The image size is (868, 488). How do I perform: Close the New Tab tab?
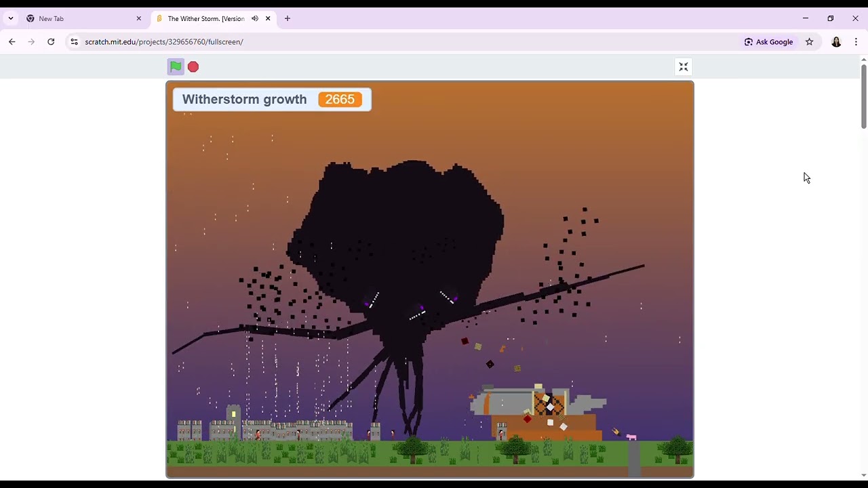tap(139, 19)
